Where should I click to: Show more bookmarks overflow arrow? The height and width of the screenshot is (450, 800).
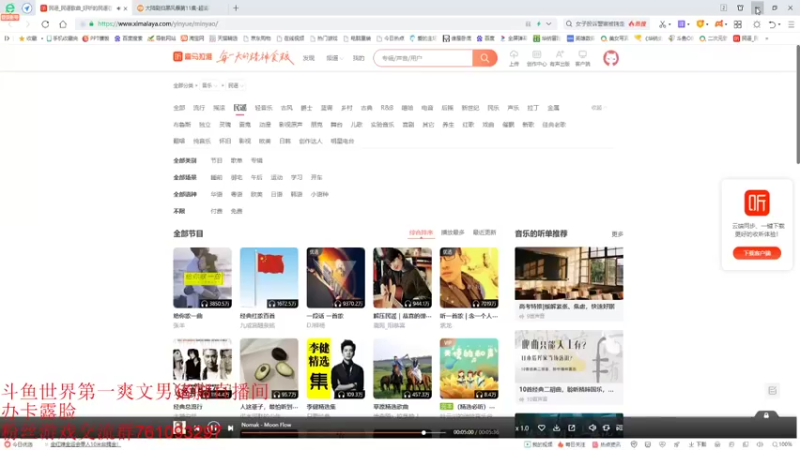click(x=766, y=38)
